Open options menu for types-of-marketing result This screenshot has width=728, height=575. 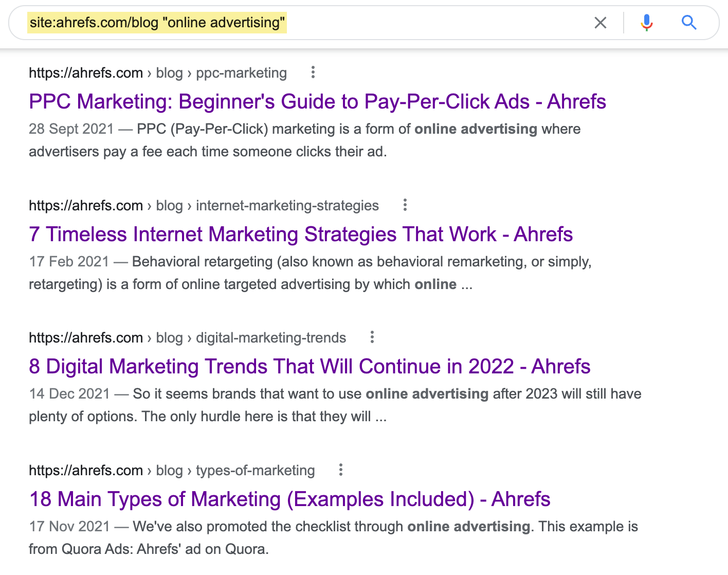click(341, 470)
